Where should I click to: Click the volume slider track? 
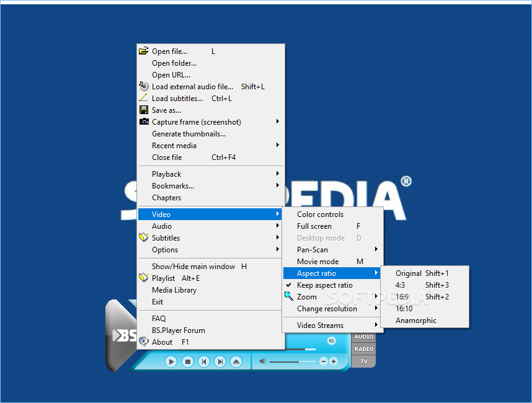coord(293,361)
